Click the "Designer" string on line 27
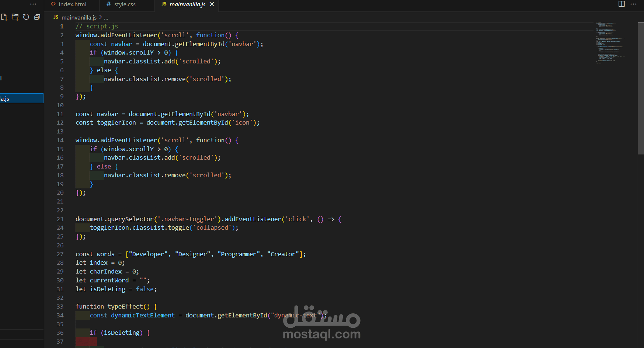Viewport: 644px width, 348px height. [x=193, y=254]
